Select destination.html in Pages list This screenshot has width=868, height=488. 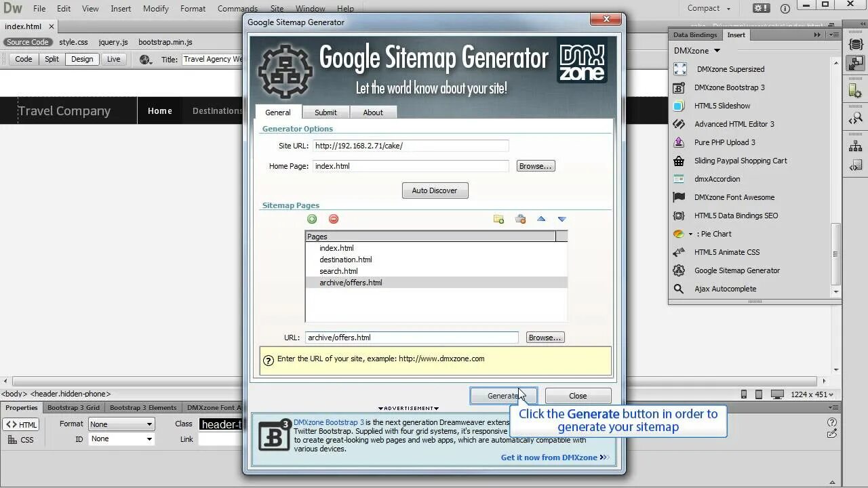tap(436, 260)
